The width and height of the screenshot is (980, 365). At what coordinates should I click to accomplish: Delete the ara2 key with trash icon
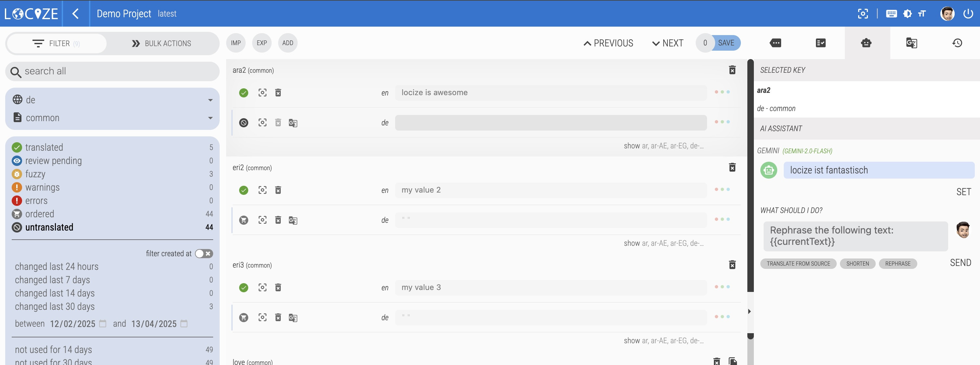732,70
